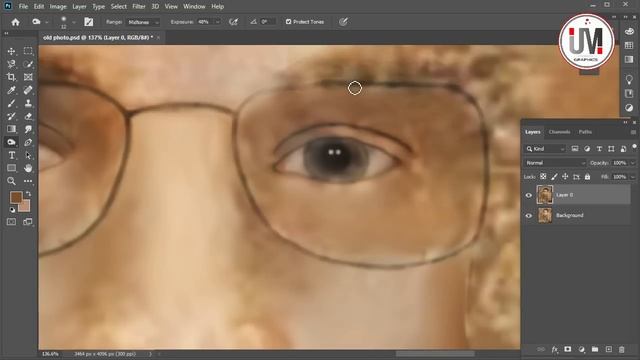This screenshot has height=360, width=640.
Task: Select the Eyedropper tool
Action: 11,90
